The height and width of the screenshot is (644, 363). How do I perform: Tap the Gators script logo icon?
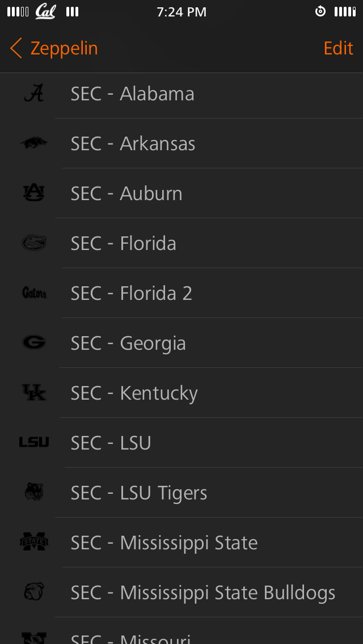[34, 293]
